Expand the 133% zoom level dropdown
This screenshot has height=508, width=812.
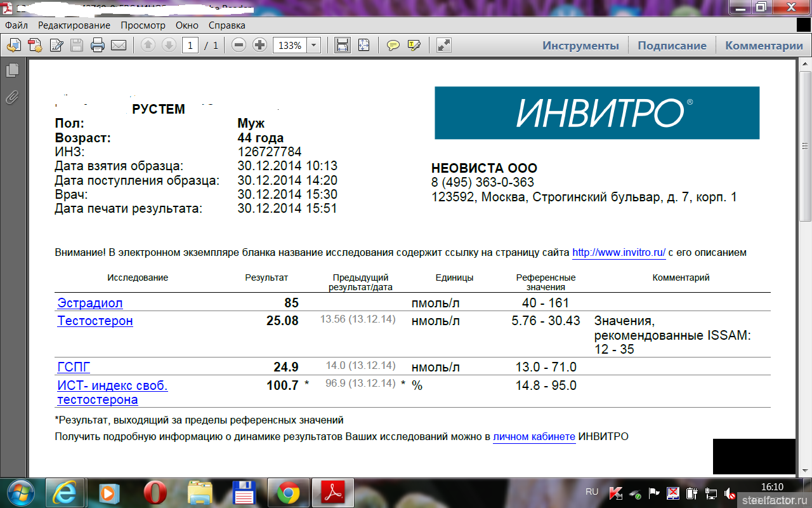click(x=313, y=46)
